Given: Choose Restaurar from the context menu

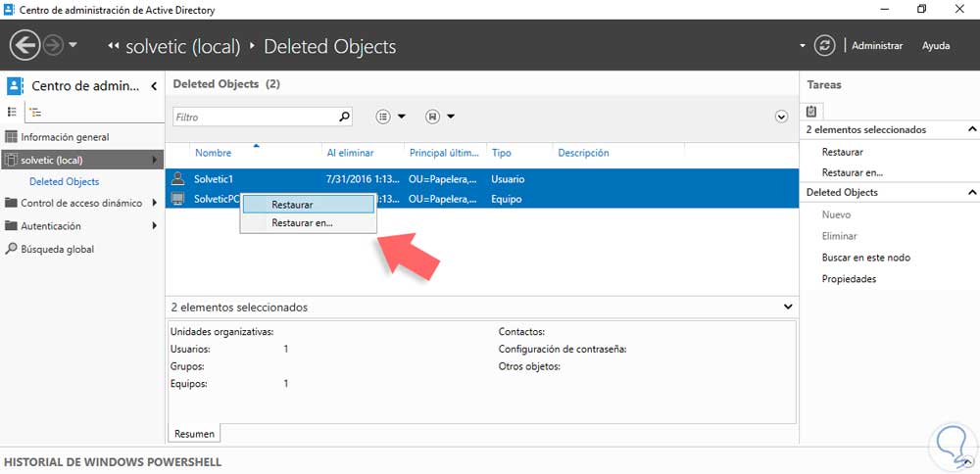Looking at the screenshot, I should [x=292, y=205].
